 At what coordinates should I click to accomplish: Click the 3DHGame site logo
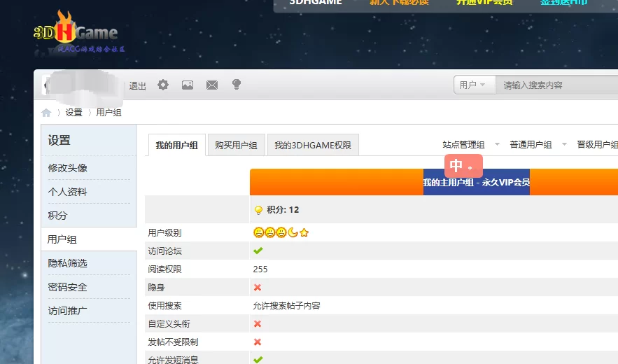[x=79, y=32]
